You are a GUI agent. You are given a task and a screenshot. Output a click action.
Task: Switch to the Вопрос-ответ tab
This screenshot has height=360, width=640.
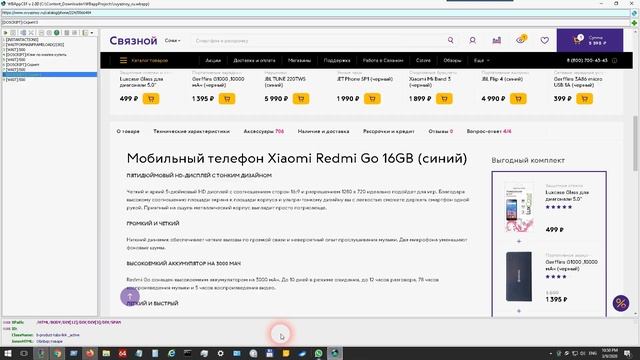point(489,131)
